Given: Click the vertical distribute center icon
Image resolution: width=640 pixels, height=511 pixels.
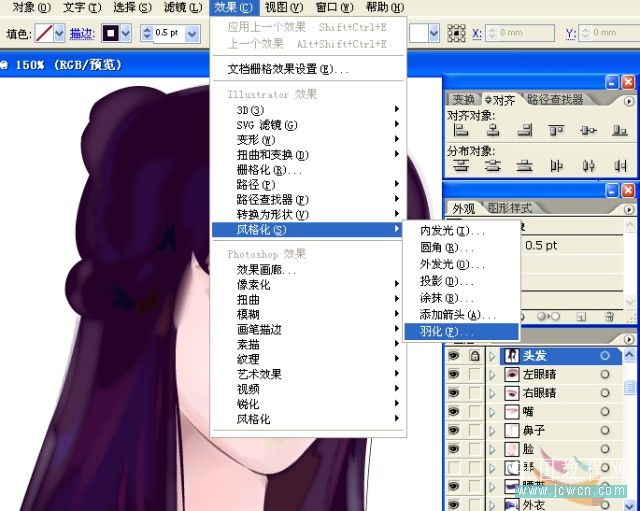Looking at the screenshot, I should [x=493, y=166].
